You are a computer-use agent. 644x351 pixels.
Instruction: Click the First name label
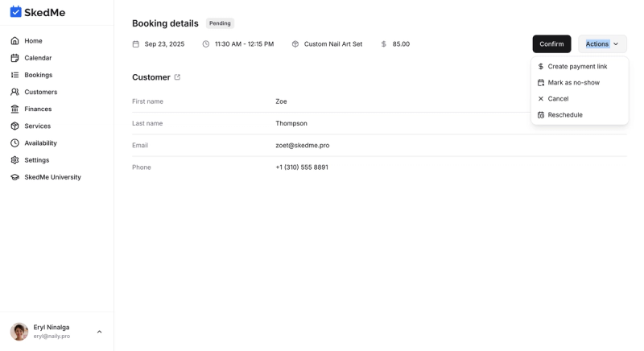[147, 101]
